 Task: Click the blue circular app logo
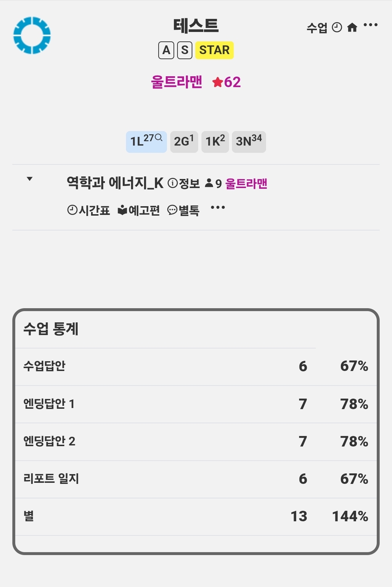(32, 35)
